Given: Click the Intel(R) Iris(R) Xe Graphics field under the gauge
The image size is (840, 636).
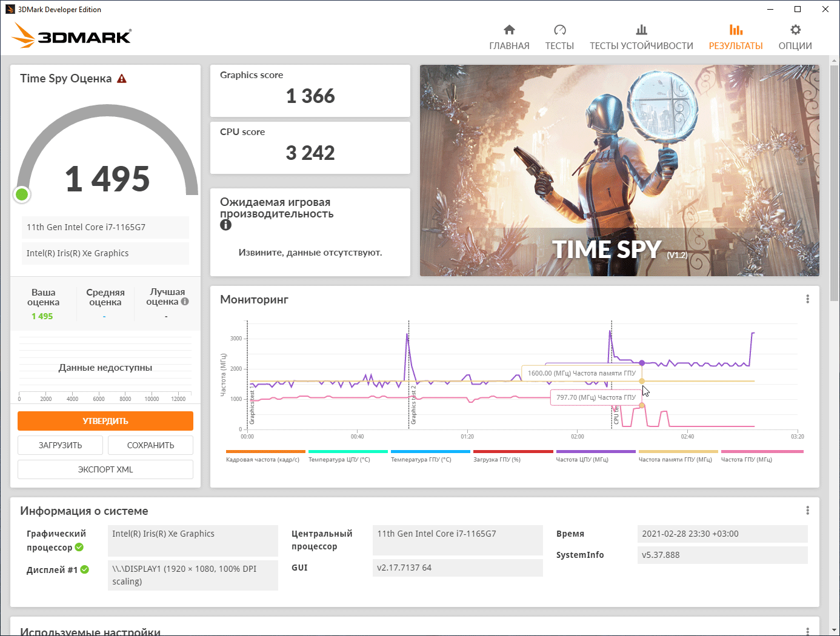Looking at the screenshot, I should pos(105,253).
